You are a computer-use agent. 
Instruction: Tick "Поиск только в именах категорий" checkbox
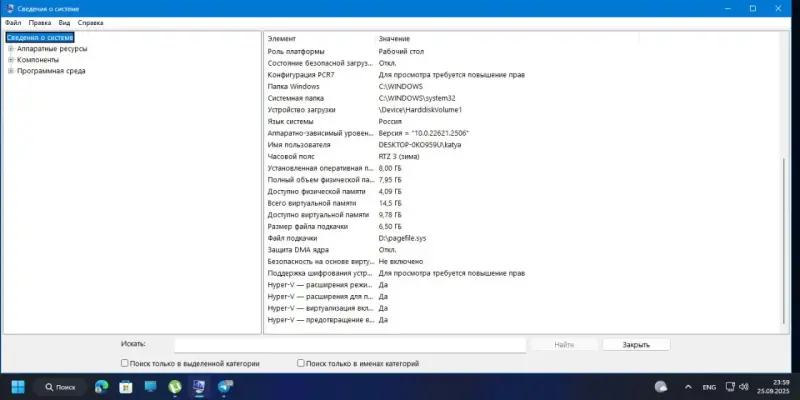click(301, 364)
